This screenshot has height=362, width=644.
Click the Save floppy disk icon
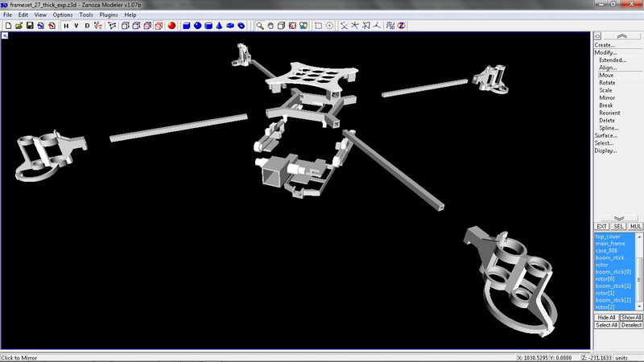(x=30, y=26)
